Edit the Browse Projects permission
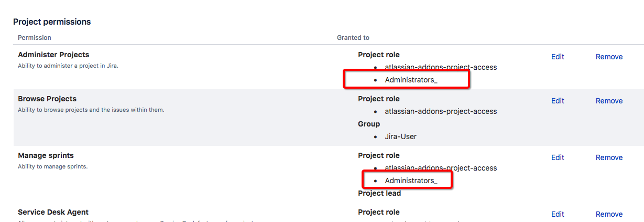This screenshot has height=222, width=644. coord(558,101)
